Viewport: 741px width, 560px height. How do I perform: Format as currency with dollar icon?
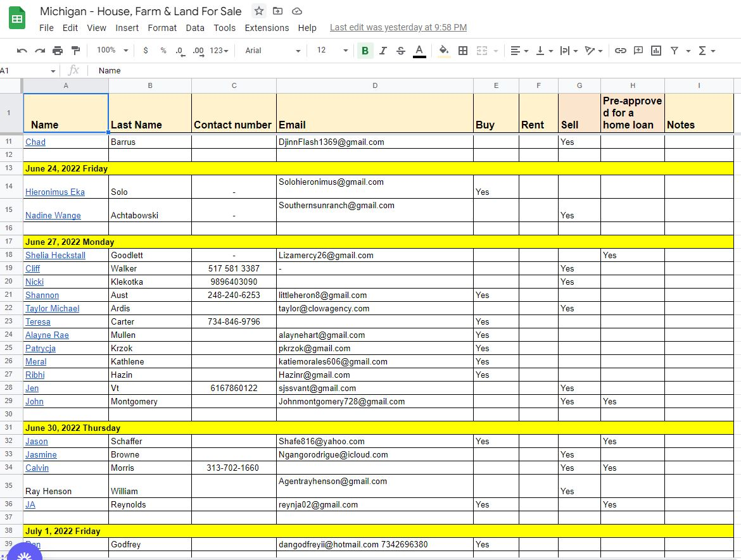146,51
